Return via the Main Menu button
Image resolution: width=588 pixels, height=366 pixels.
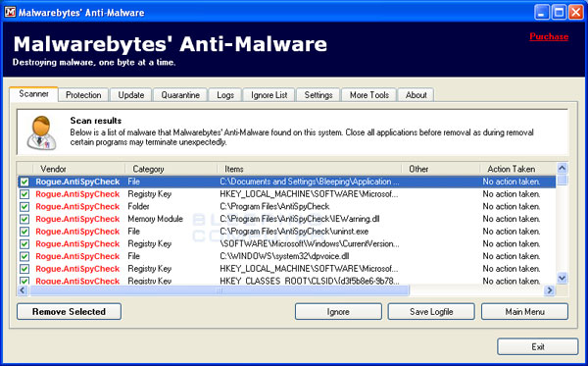pyautogui.click(x=524, y=312)
